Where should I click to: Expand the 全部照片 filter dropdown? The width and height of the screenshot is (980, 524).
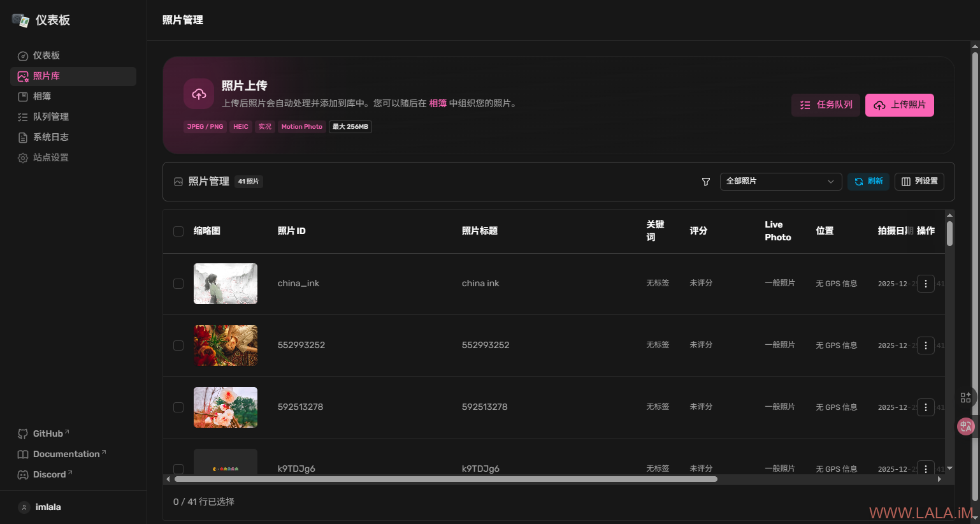(781, 182)
